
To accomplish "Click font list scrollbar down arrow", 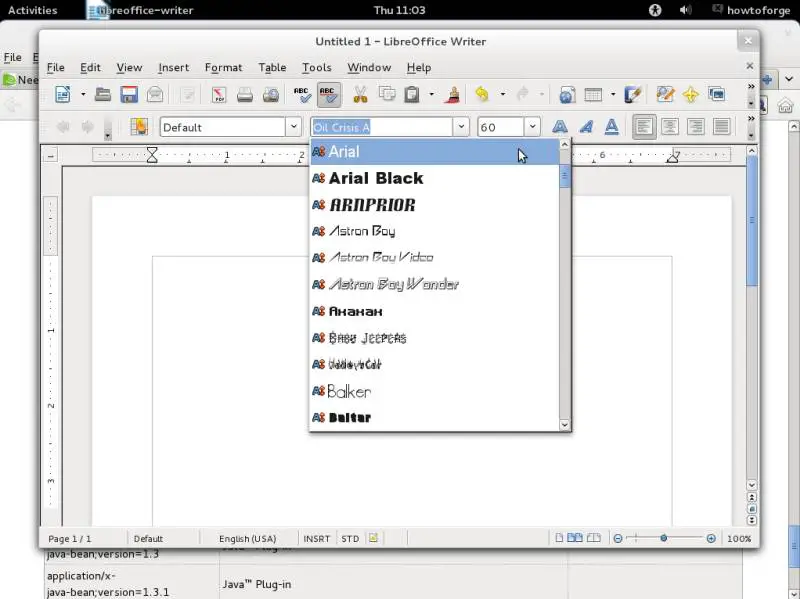I will [x=564, y=425].
